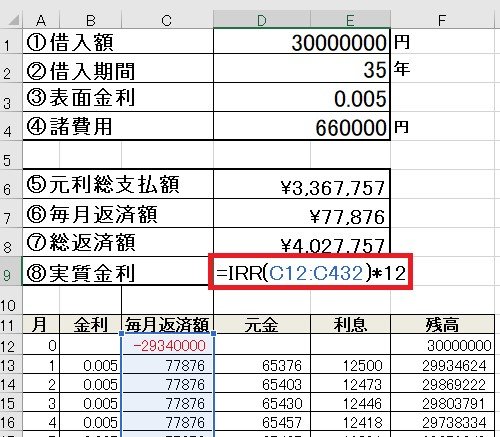
Task: Click the cell containing 30000000 loan amount
Action: (302, 41)
